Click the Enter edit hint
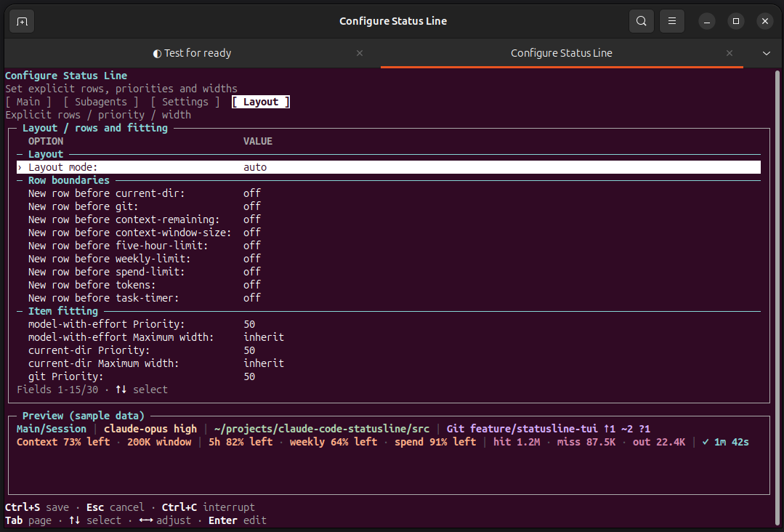The image size is (784, 532). coord(238,520)
